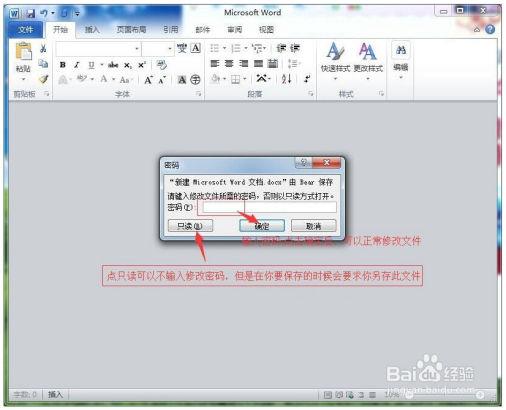506x410 pixels.
Task: Toggle Bold formatting
Action: click(63, 65)
